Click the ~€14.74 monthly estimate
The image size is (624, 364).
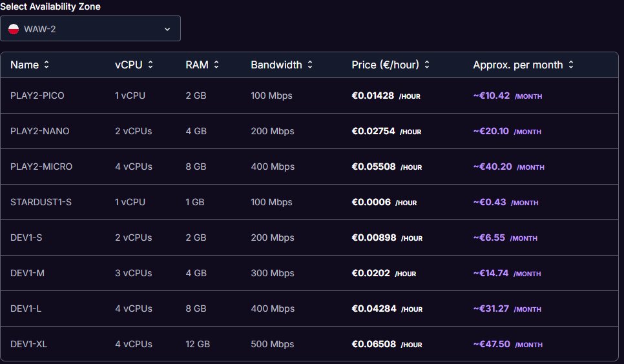[491, 273]
